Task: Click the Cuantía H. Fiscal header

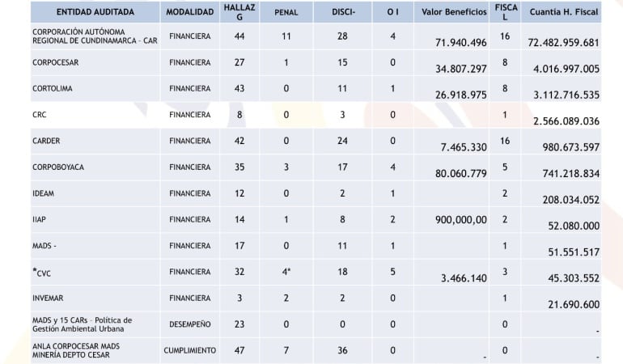Action: [x=565, y=12]
